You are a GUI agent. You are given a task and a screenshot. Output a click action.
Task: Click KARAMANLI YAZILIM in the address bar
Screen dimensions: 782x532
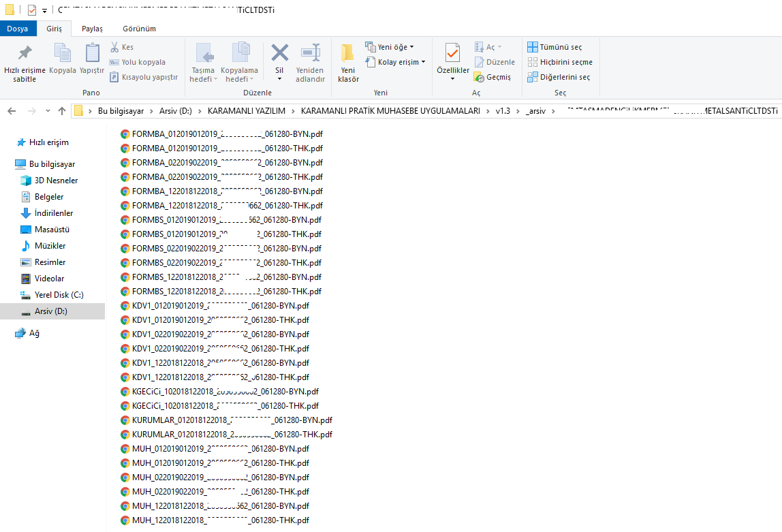(x=246, y=111)
